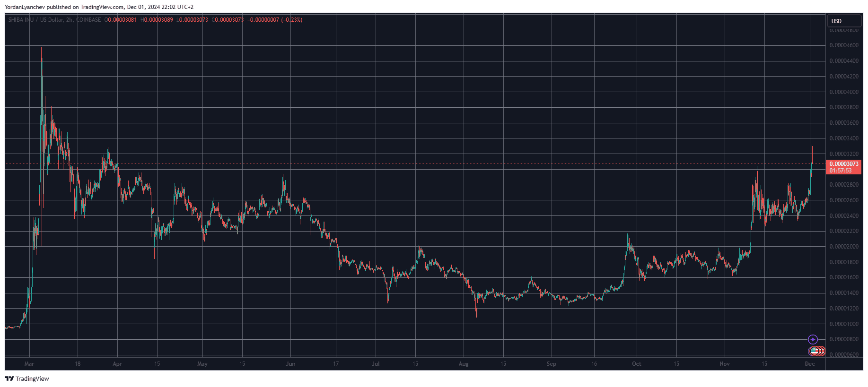Click price axis label 0.00002400
Viewport: 868px width, 387px height.
[x=844, y=216]
